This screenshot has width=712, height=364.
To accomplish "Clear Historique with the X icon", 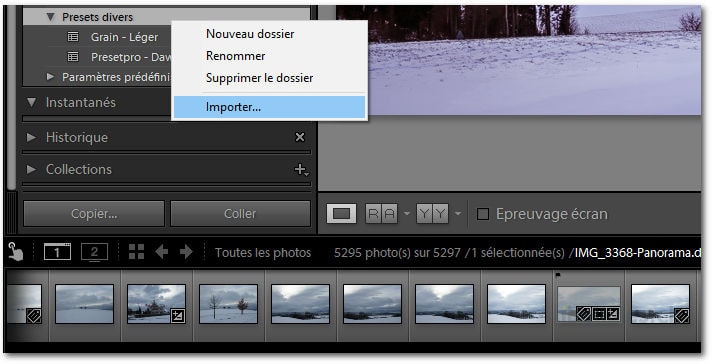I will pos(300,137).
